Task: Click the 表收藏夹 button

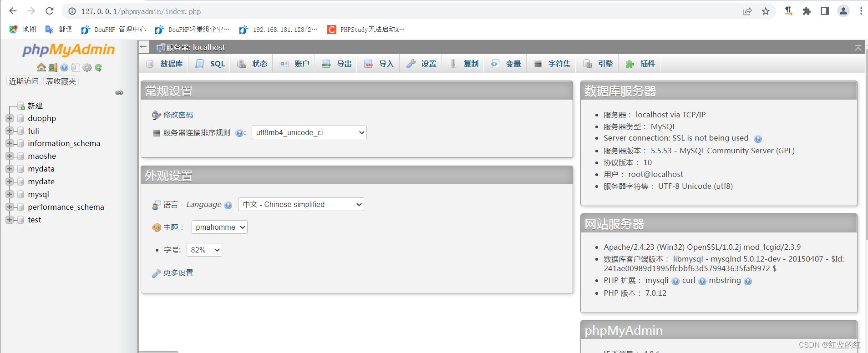Action: tap(61, 81)
